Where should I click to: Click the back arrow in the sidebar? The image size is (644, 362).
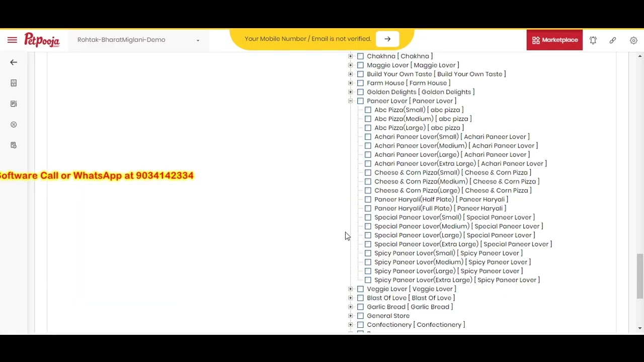point(14,62)
